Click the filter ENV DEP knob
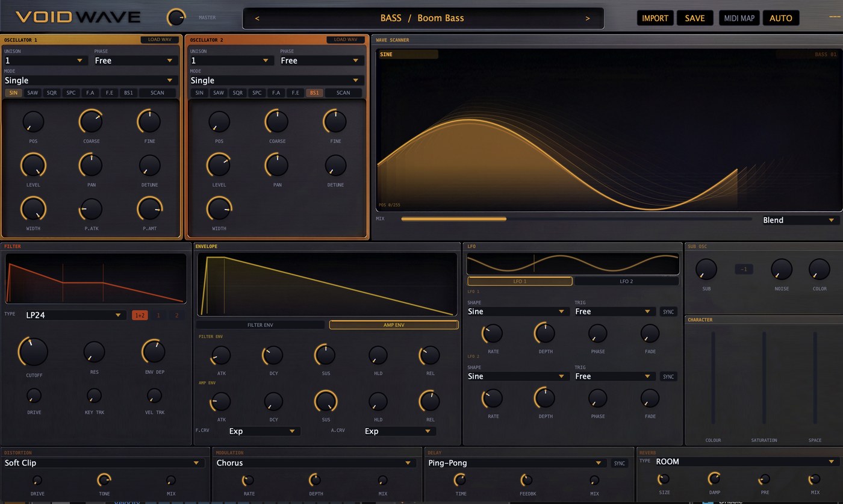This screenshot has height=504, width=843. (154, 352)
